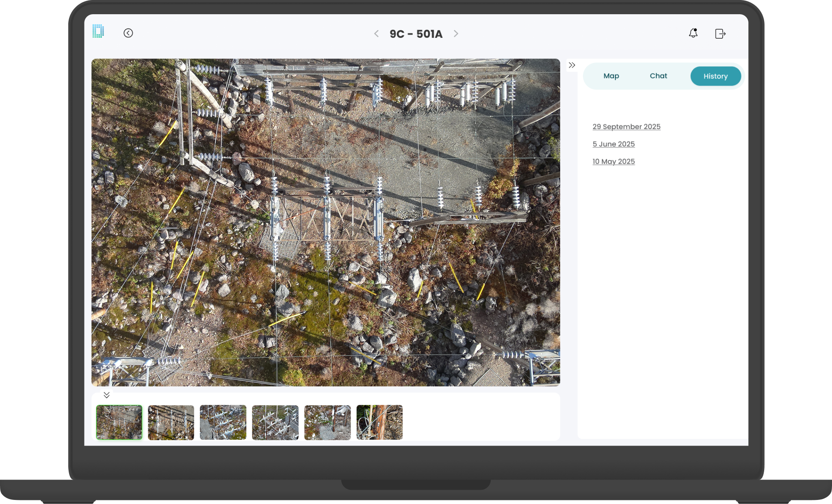Select the third image thumbnail
Viewport: 832px width, 504px height.
(223, 422)
